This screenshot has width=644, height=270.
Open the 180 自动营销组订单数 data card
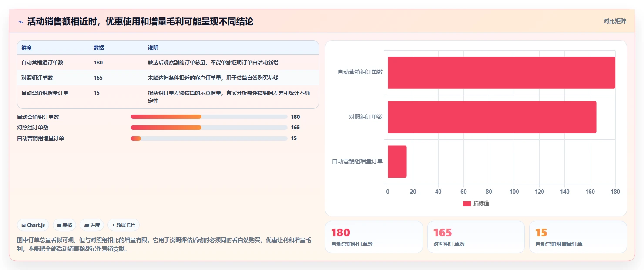coord(374,237)
